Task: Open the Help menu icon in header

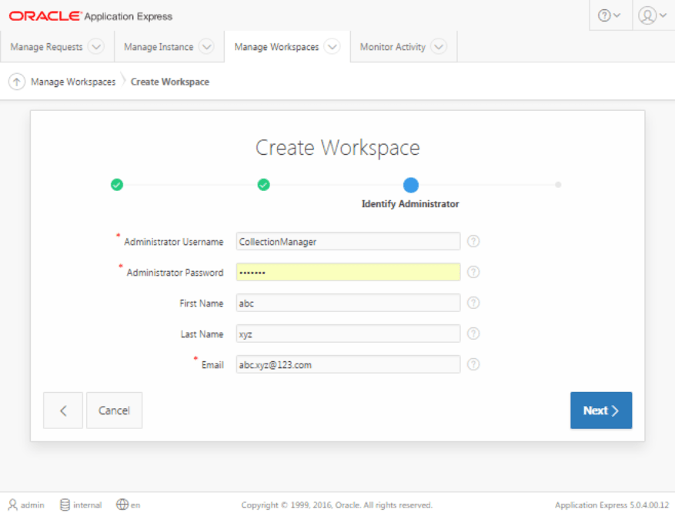Action: click(x=610, y=15)
